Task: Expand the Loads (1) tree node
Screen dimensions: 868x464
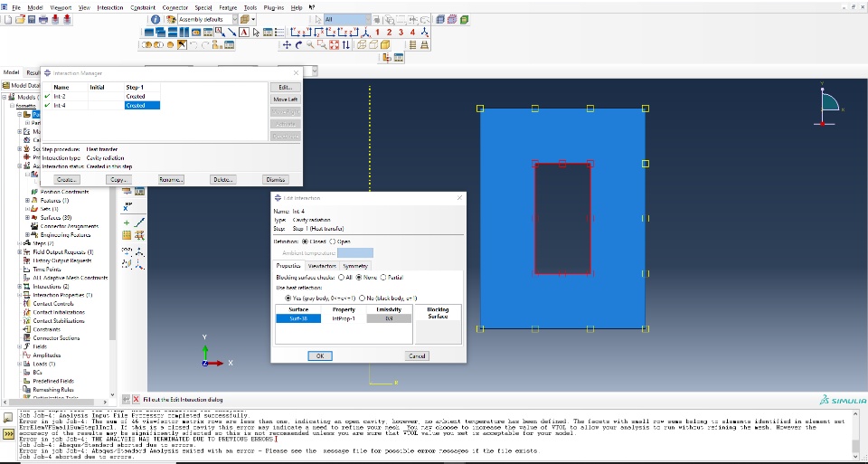Action: [x=20, y=364]
